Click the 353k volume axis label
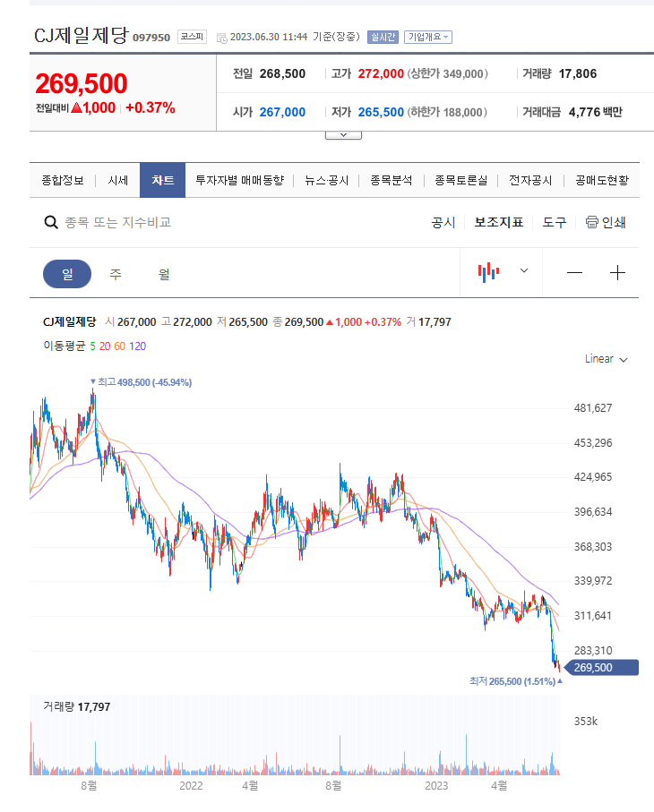Screen dimensions: 654x812 pyautogui.click(x=586, y=722)
